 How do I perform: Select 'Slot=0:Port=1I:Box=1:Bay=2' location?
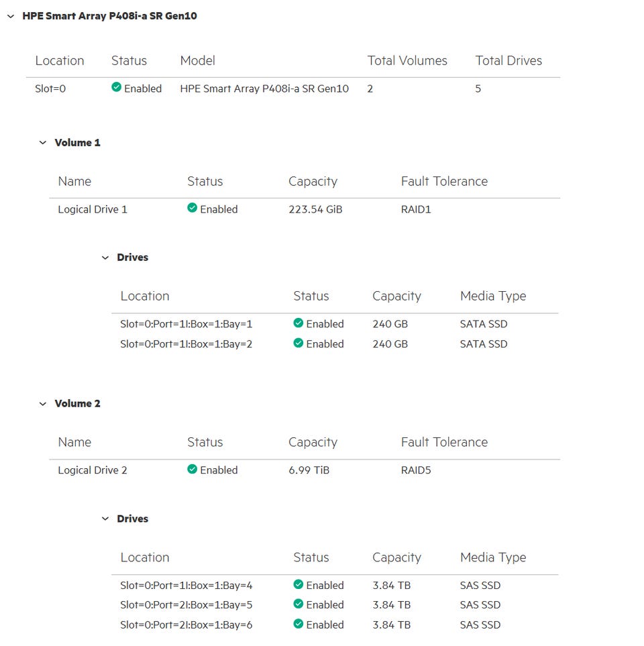186,344
